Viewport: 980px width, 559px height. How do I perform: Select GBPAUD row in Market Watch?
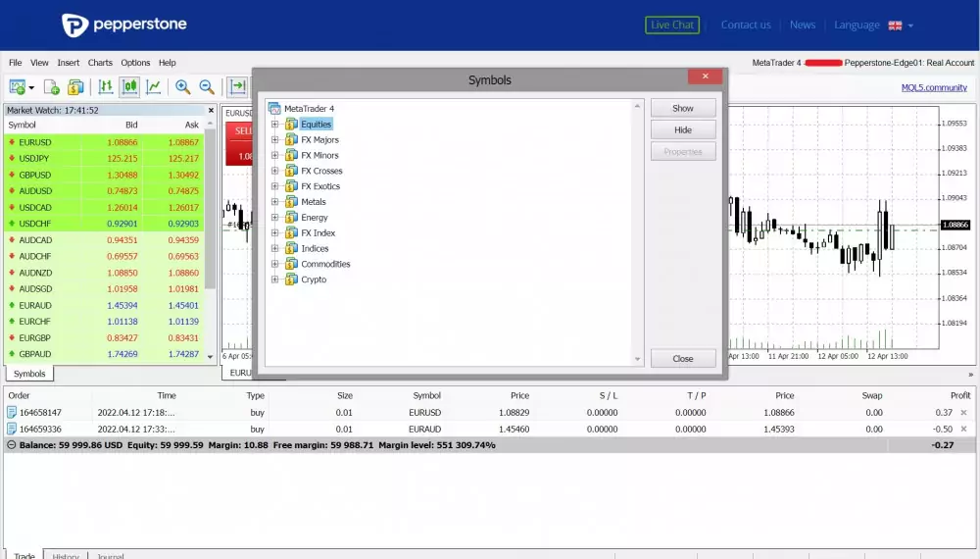(105, 354)
